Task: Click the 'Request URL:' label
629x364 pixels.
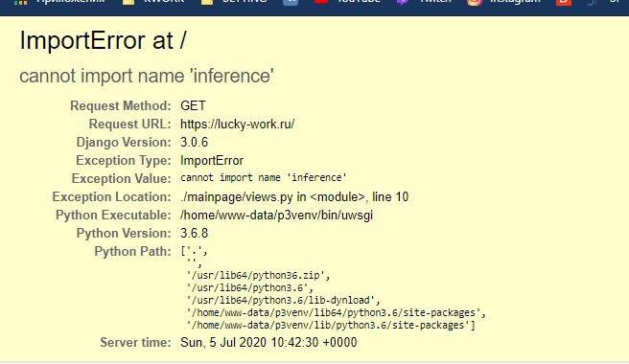Action: click(130, 124)
